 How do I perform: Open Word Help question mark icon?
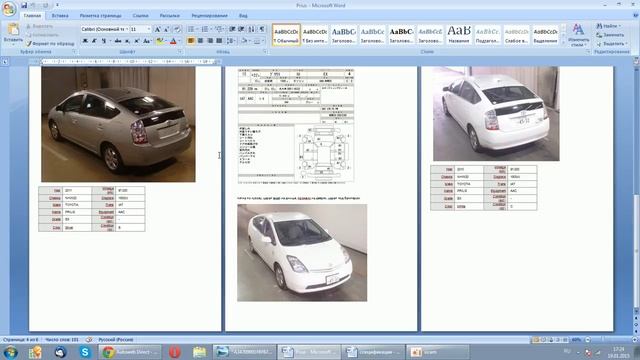(x=635, y=16)
